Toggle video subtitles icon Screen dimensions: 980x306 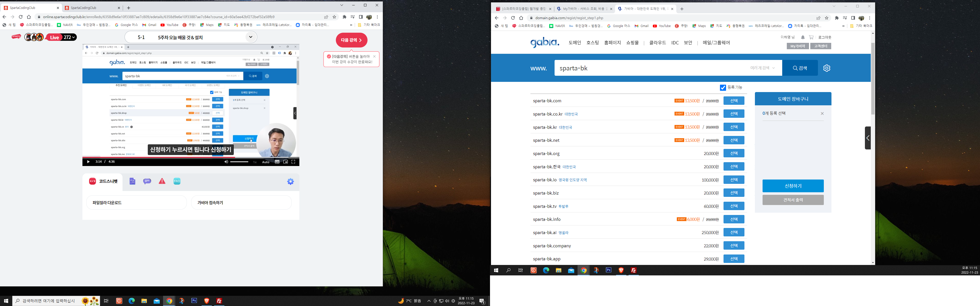[277, 162]
